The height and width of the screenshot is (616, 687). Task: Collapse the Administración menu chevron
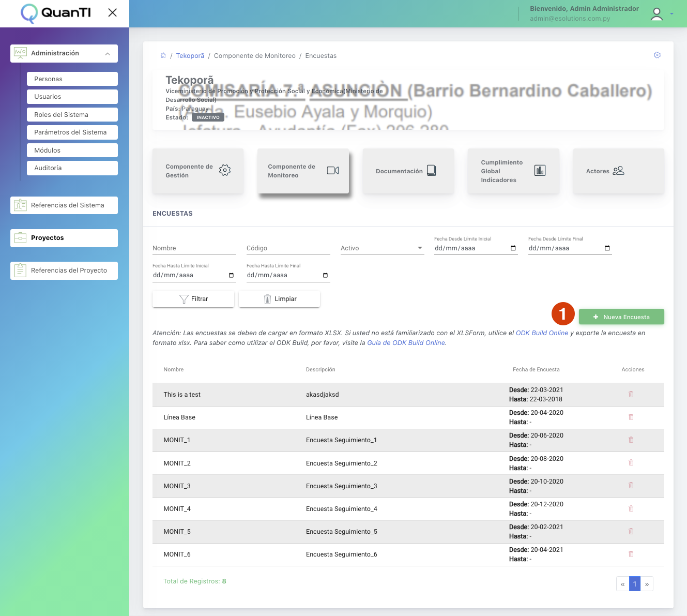[x=108, y=54]
